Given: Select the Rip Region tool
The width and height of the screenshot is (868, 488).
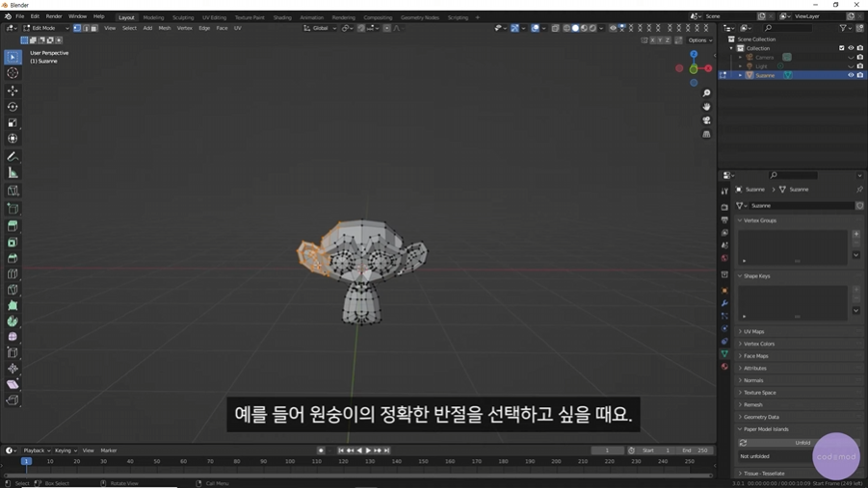Looking at the screenshot, I should pyautogui.click(x=13, y=400).
